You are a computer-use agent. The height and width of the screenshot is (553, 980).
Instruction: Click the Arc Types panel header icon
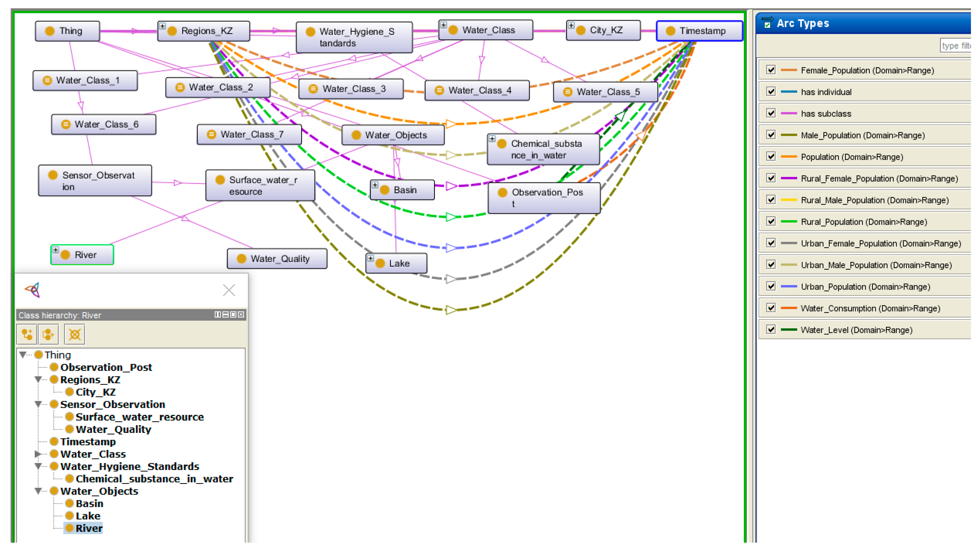(767, 23)
